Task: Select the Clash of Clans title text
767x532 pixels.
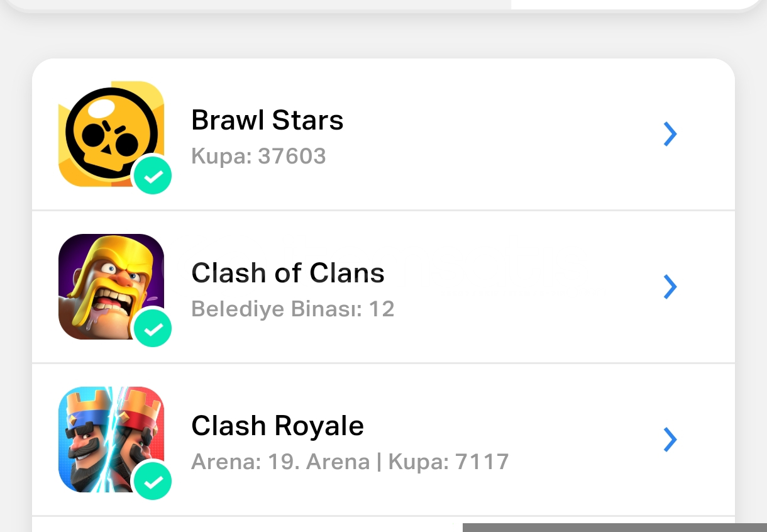Action: click(x=288, y=272)
